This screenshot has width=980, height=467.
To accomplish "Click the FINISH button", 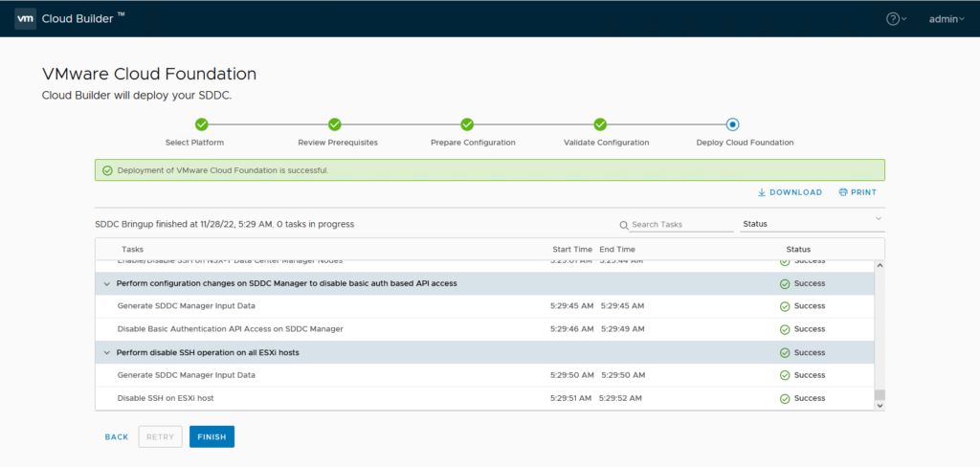I will (x=212, y=437).
